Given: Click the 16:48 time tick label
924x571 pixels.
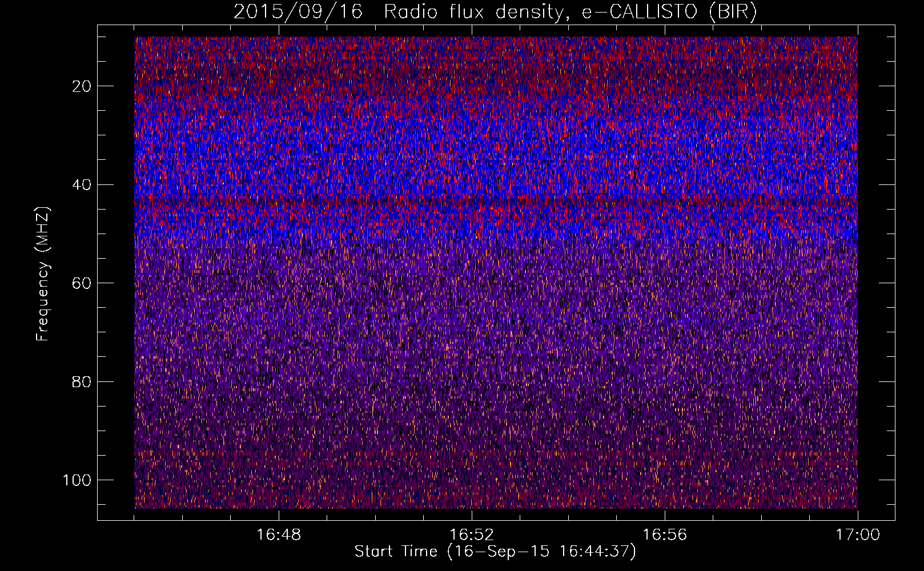Looking at the screenshot, I should [279, 535].
